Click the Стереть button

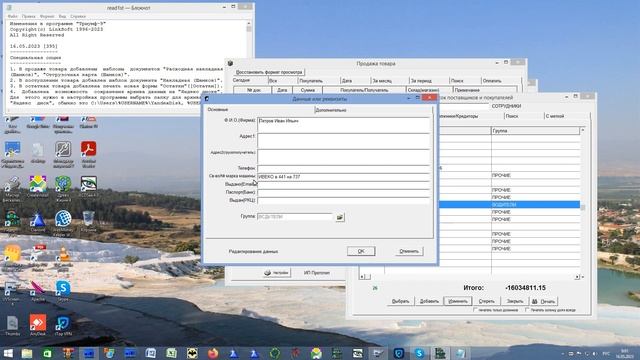(x=487, y=301)
